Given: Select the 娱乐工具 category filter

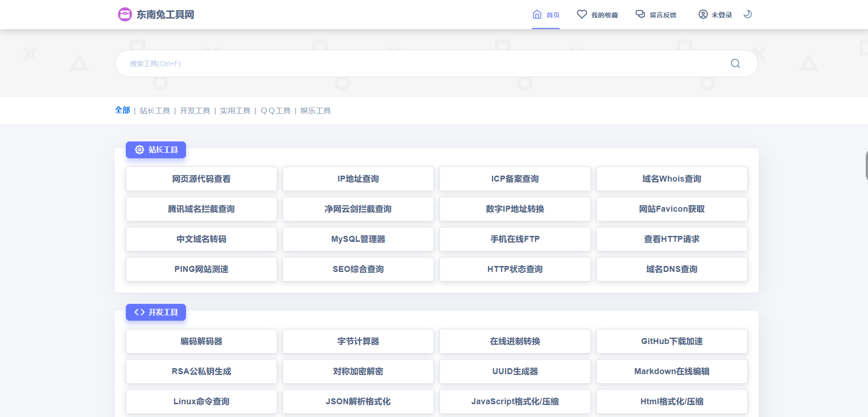Looking at the screenshot, I should (x=315, y=111).
